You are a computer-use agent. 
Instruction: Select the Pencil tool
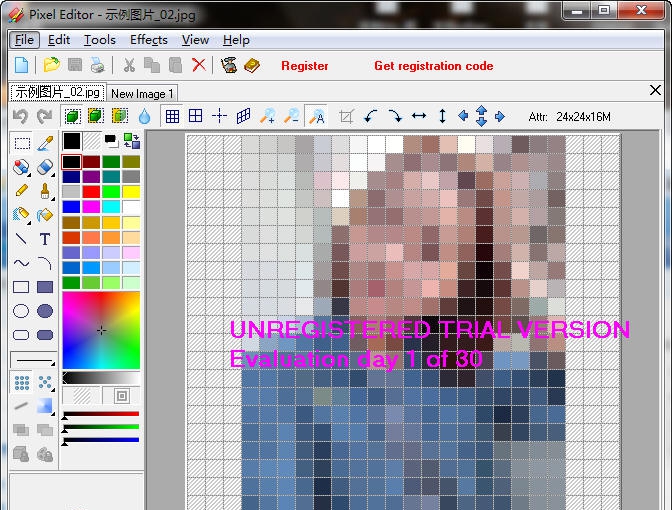[x=21, y=190]
